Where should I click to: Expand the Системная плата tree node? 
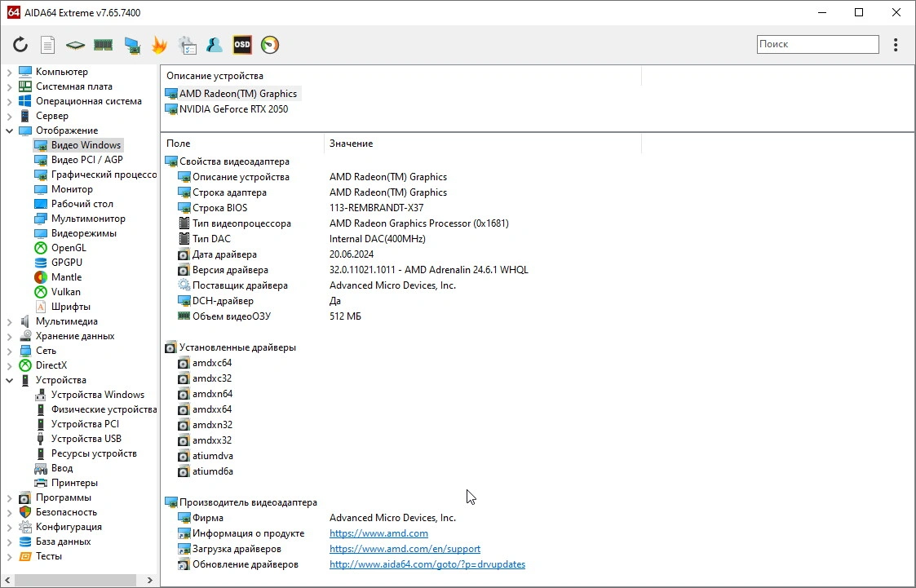pyautogui.click(x=9, y=86)
